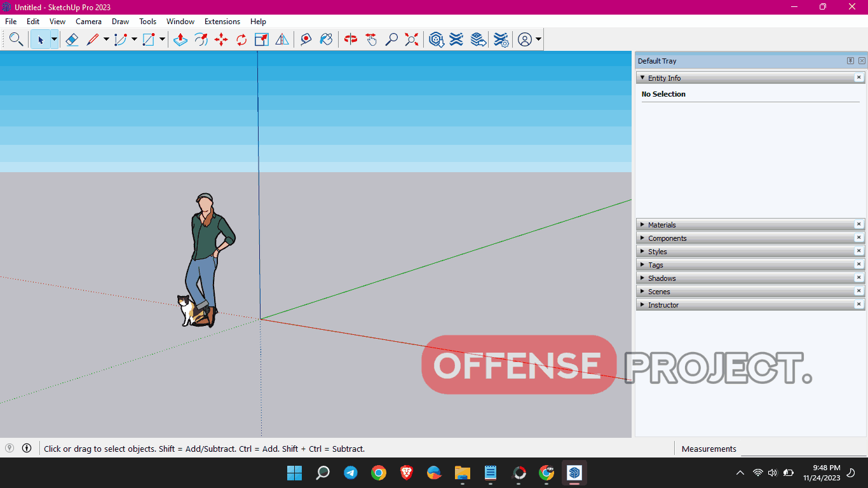
Task: Choose the Line pencil tool
Action: (x=93, y=39)
